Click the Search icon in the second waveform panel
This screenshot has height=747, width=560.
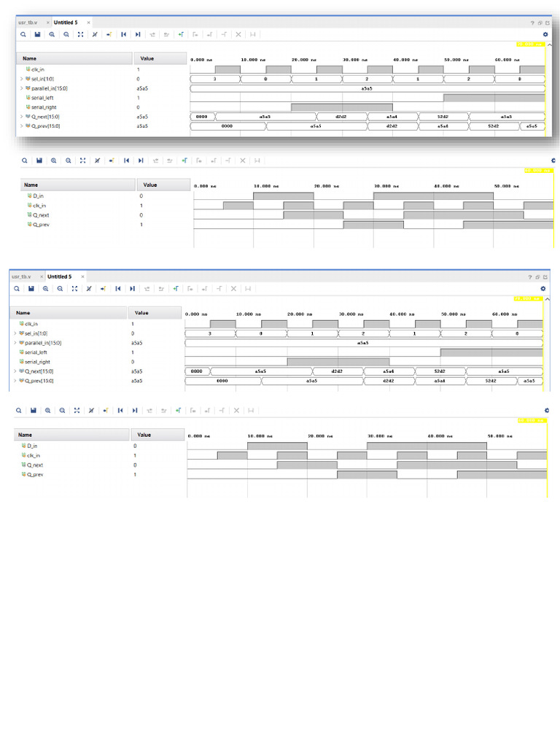24,160
